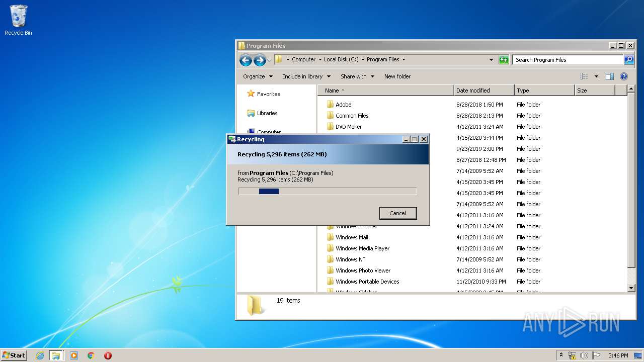Open Internet Explorer from the taskbar
Viewport: 644px width, 362px height.
[40, 355]
